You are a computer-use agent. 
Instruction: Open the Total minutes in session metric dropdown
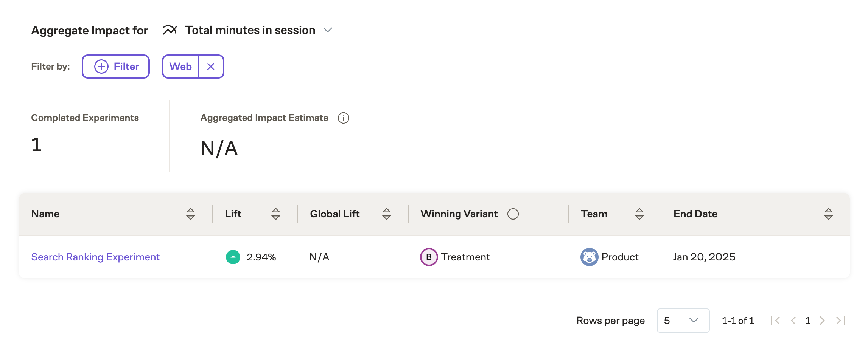[x=328, y=30]
